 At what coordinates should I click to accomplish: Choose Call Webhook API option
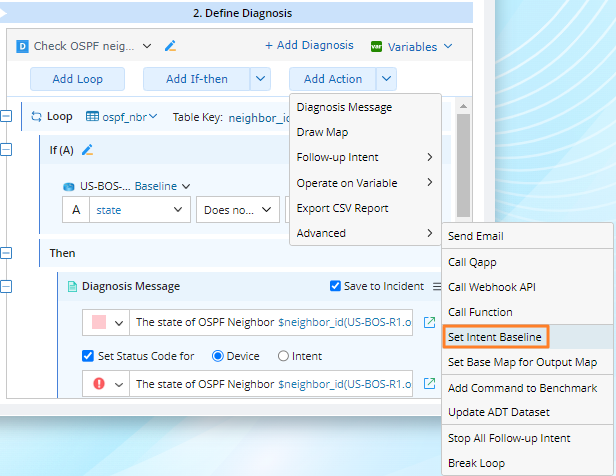528,287
